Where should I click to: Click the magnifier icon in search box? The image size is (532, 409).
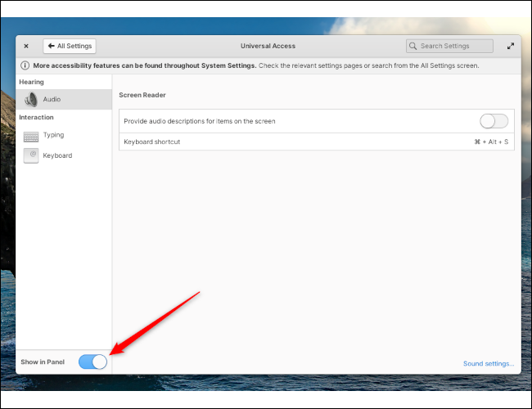click(x=413, y=47)
